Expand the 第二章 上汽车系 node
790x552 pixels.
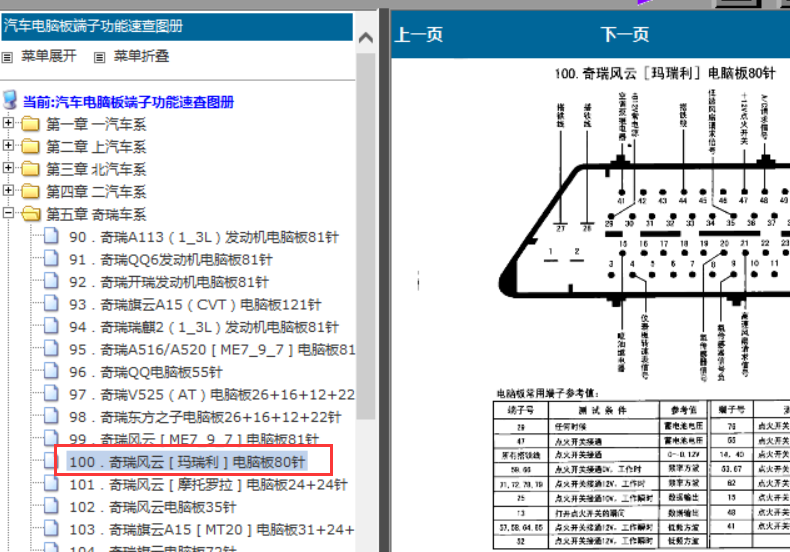(x=8, y=145)
